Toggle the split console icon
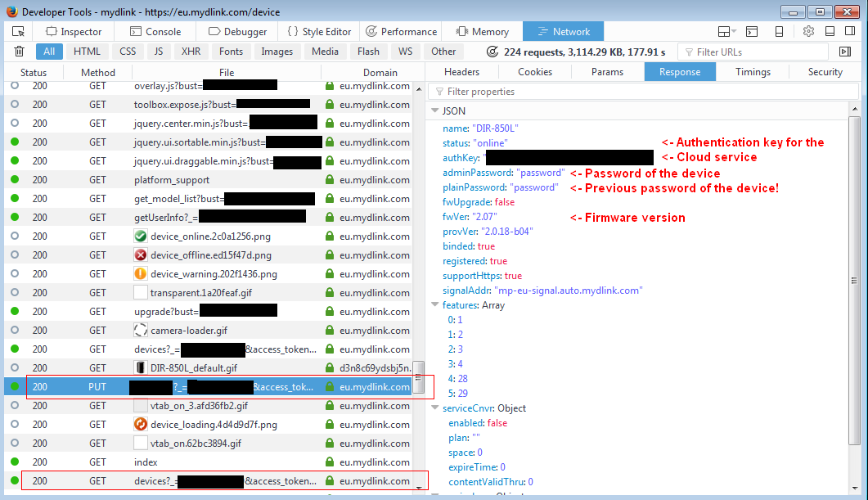Image resolution: width=868 pixels, height=500 pixels. tap(752, 32)
